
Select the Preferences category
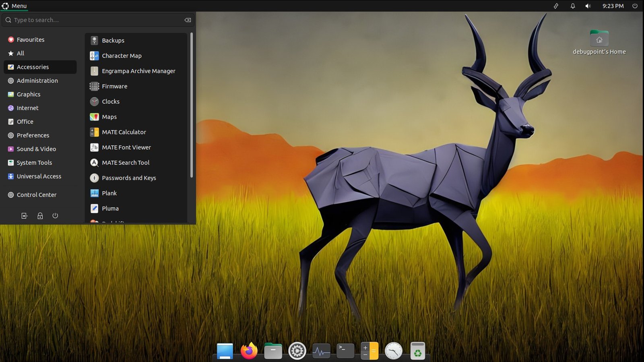40,135
